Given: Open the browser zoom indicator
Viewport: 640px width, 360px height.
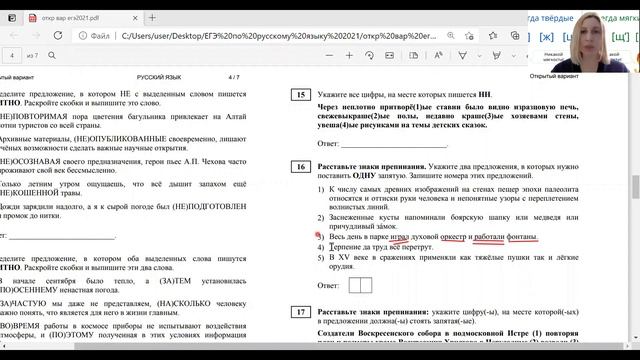Looking at the screenshot, I should (x=451, y=36).
